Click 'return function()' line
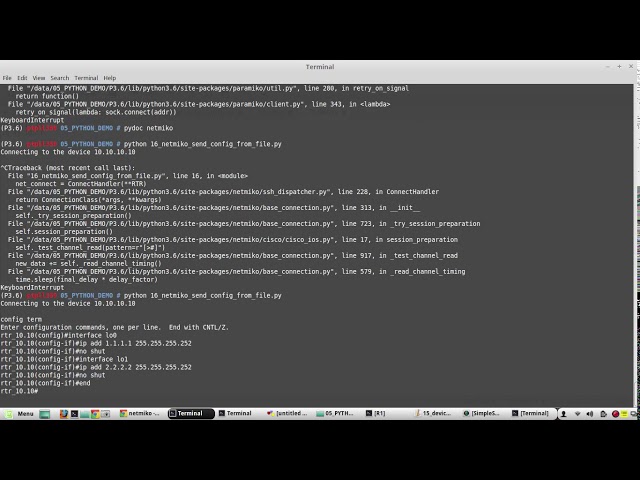 click(47, 96)
